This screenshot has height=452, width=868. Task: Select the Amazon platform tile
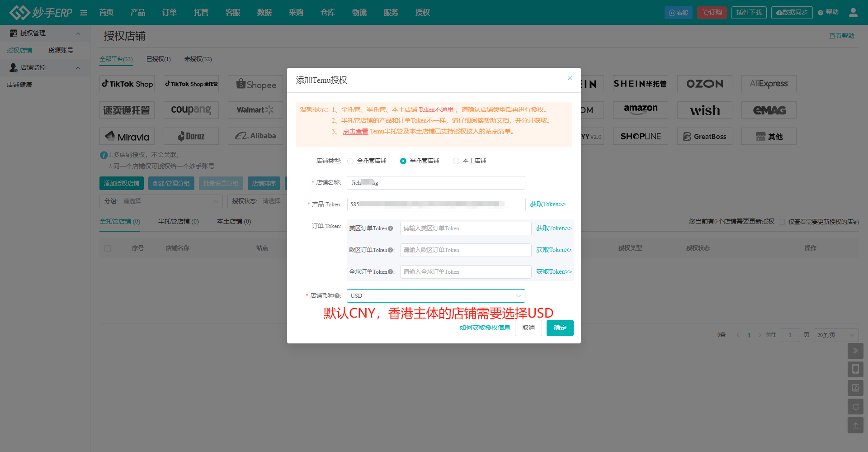pyautogui.click(x=641, y=110)
